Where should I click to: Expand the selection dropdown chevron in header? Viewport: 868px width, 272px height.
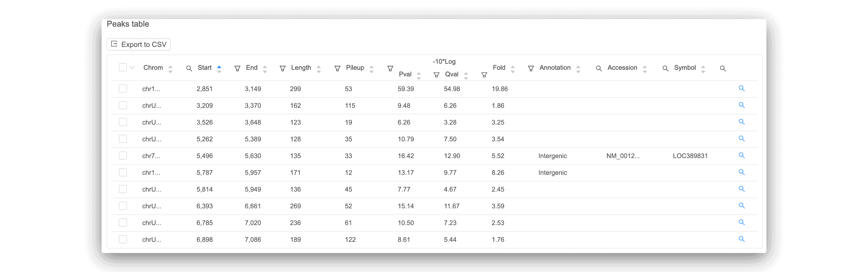[132, 68]
